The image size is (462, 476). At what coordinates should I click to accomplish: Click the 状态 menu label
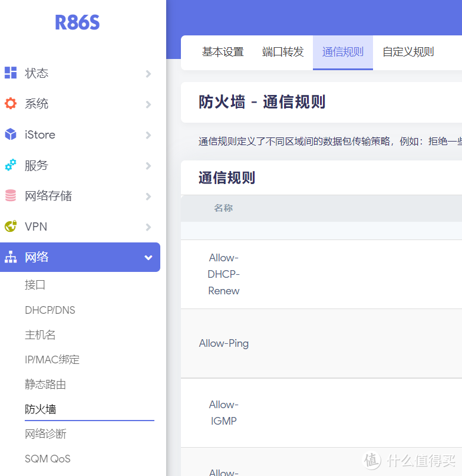37,73
